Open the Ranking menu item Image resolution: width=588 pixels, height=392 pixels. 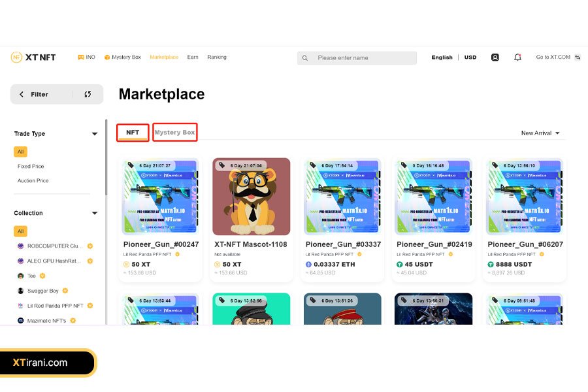tap(217, 57)
